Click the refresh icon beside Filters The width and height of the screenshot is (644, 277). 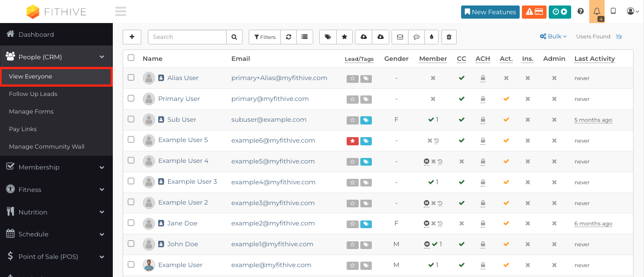click(x=289, y=37)
